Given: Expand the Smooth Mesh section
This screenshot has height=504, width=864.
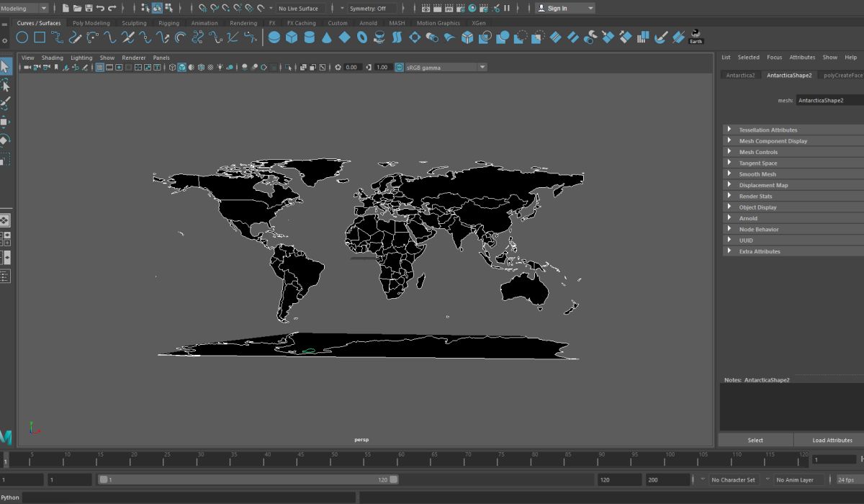Looking at the screenshot, I should (757, 174).
